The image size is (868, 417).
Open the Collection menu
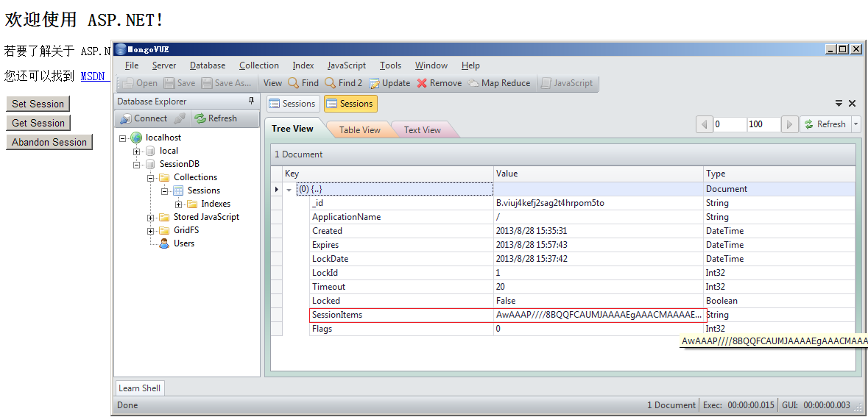[x=258, y=65]
